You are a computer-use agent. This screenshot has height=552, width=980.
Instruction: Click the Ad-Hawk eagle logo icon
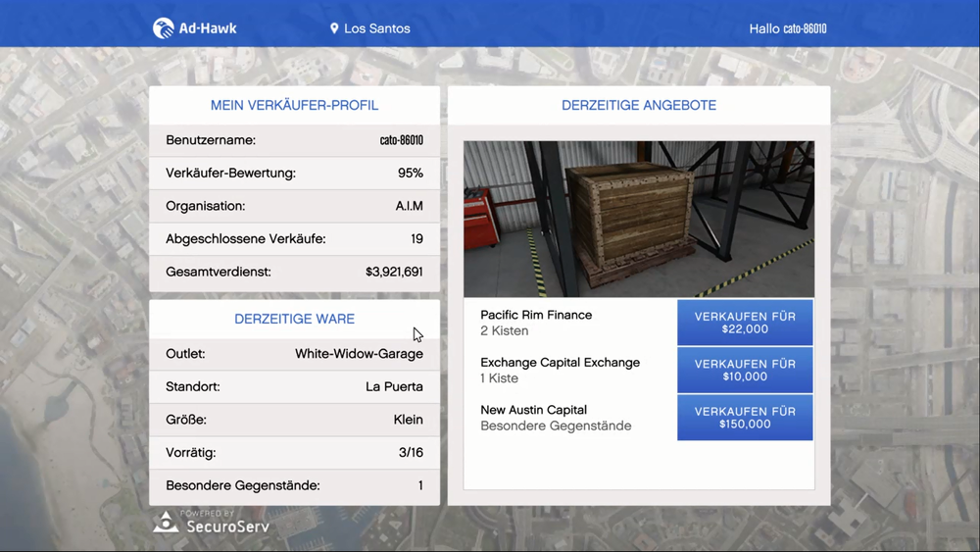pos(164,28)
